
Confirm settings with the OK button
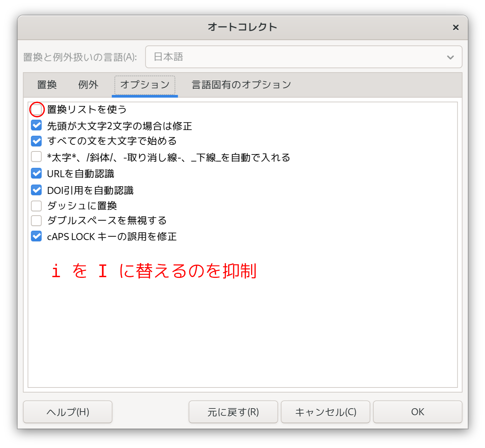[418, 412]
